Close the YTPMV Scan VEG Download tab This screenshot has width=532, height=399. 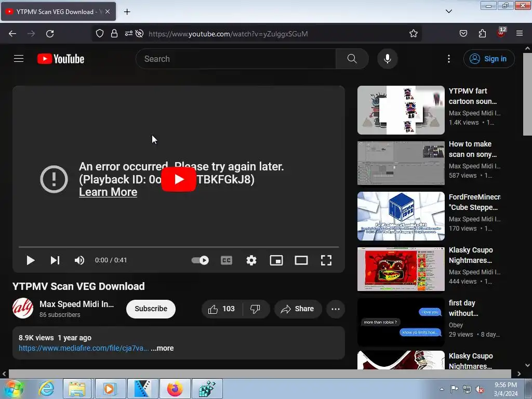(107, 11)
